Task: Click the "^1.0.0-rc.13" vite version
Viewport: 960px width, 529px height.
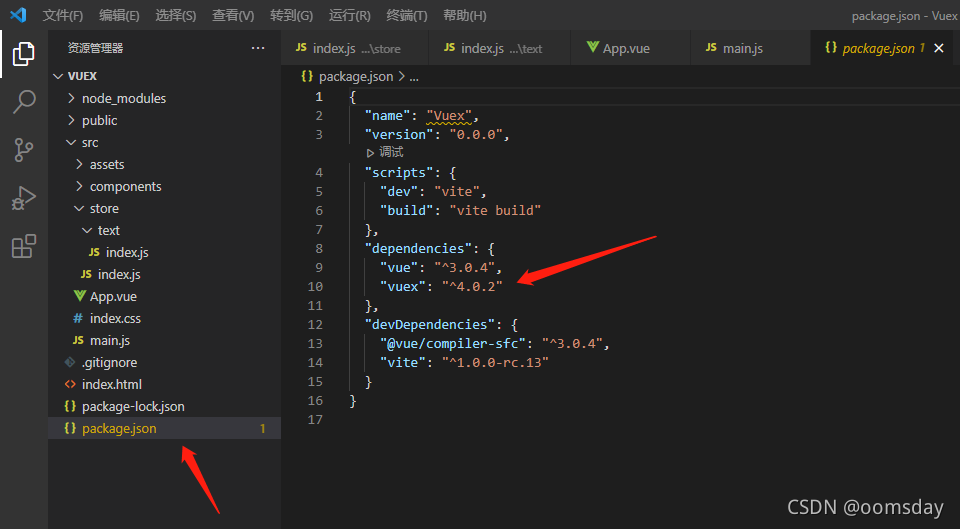Action: [x=495, y=362]
